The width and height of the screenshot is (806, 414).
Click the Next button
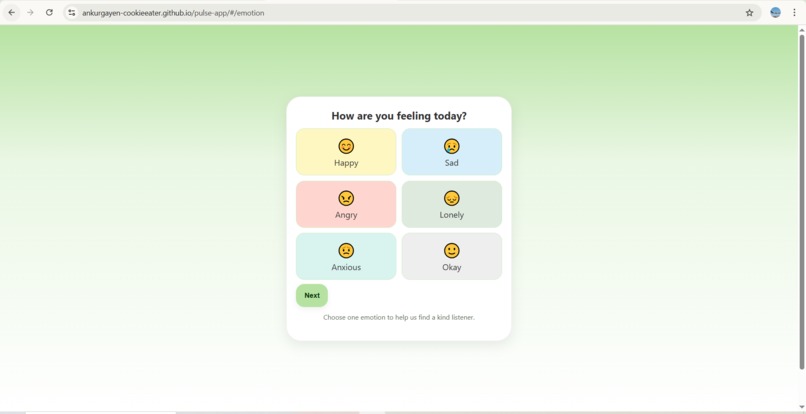pyautogui.click(x=312, y=295)
